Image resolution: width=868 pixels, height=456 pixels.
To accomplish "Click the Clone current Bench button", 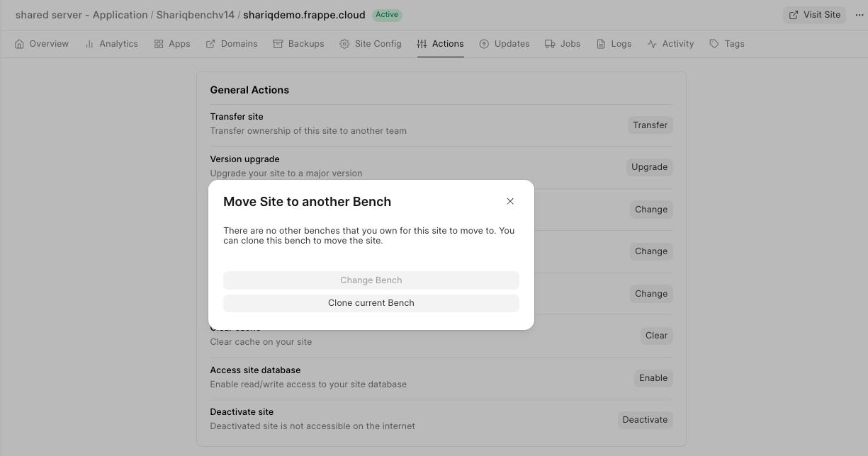I will [x=371, y=303].
